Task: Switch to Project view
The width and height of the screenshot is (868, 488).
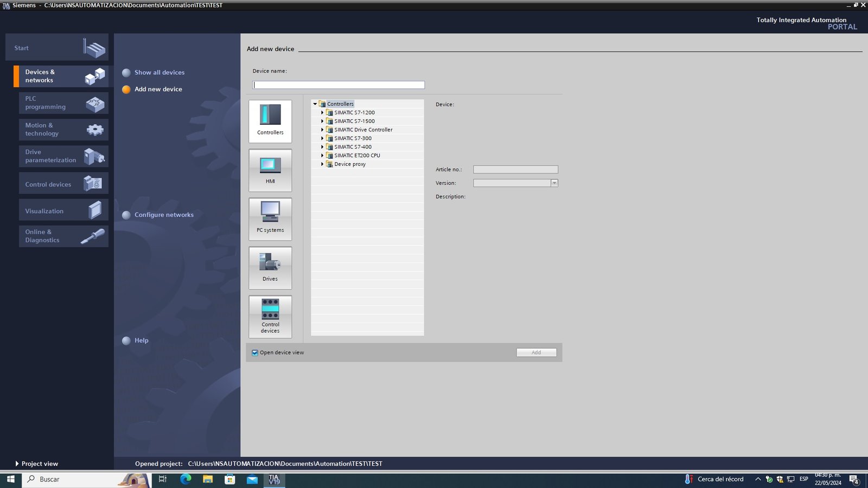Action: tap(37, 464)
